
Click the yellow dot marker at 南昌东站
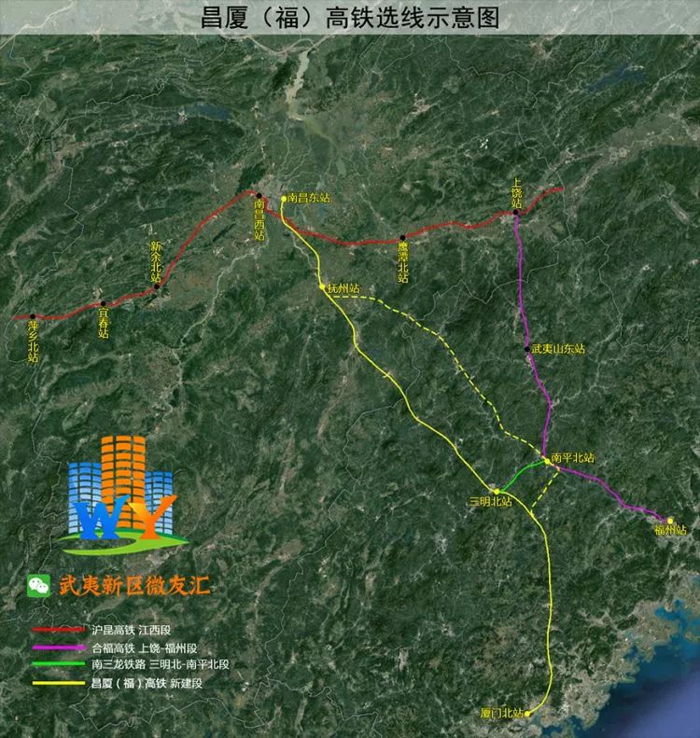(284, 199)
